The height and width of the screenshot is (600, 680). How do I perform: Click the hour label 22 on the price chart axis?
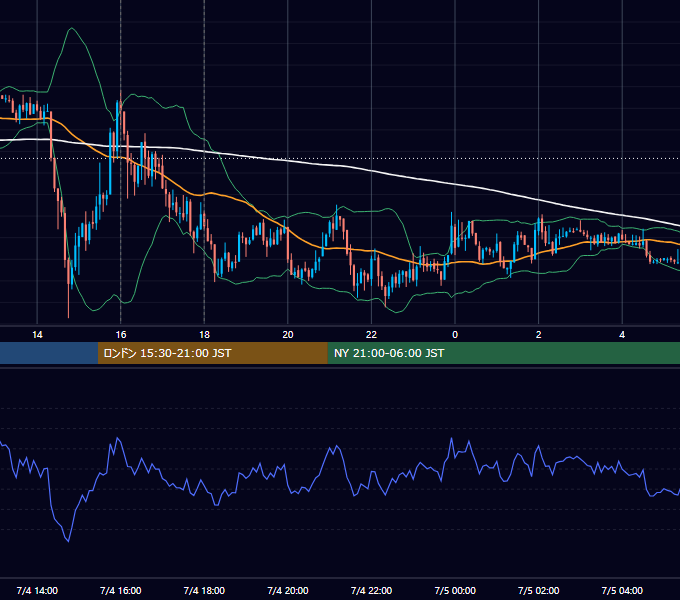tap(372, 335)
